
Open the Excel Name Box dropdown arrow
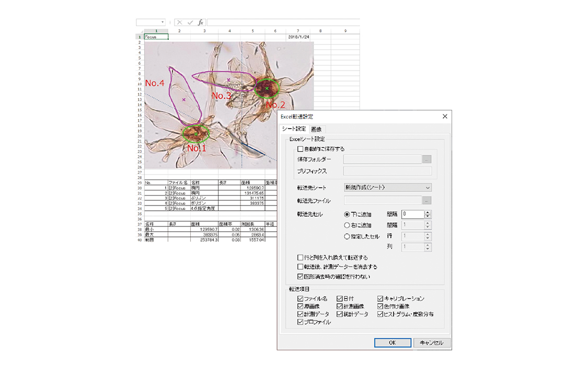[163, 22]
